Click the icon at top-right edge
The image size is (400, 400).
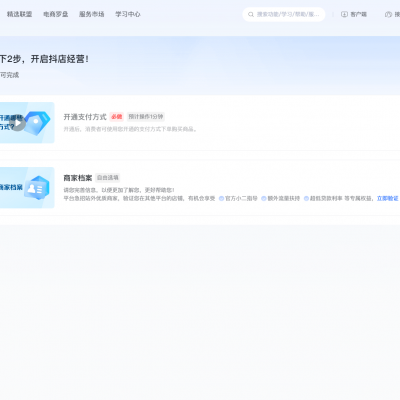[388, 14]
